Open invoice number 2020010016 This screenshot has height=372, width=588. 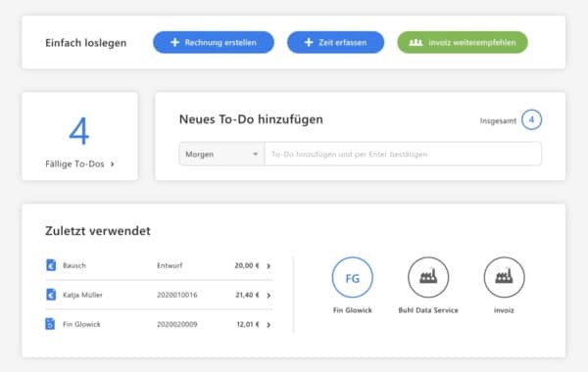pyautogui.click(x=177, y=295)
